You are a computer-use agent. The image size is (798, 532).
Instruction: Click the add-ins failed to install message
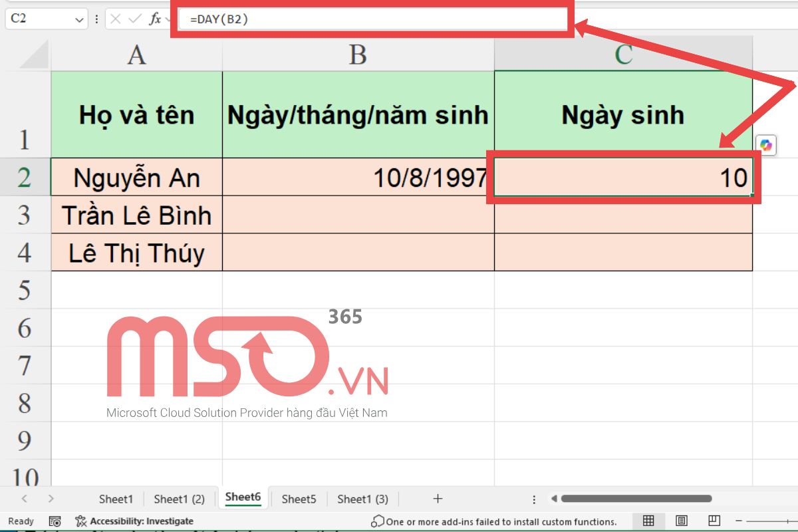point(494,521)
